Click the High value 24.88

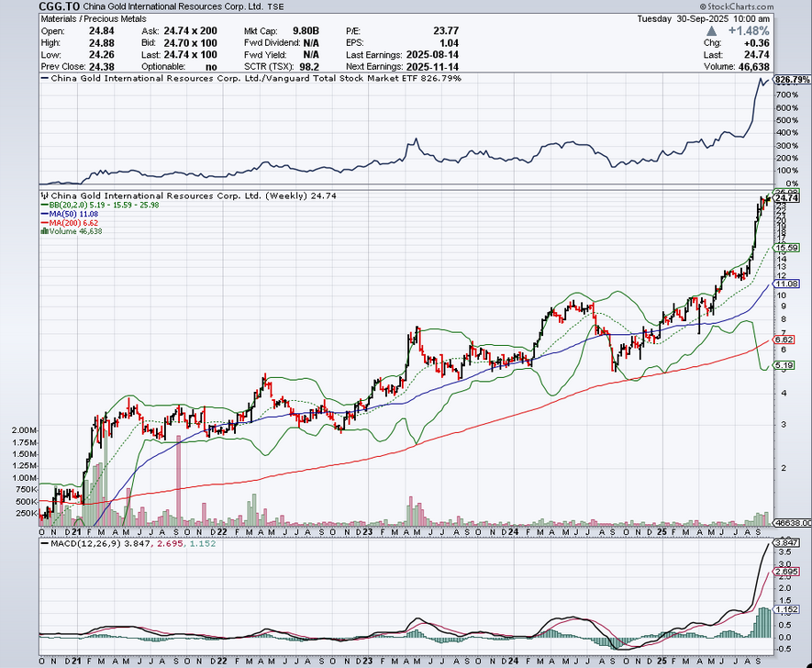click(102, 43)
